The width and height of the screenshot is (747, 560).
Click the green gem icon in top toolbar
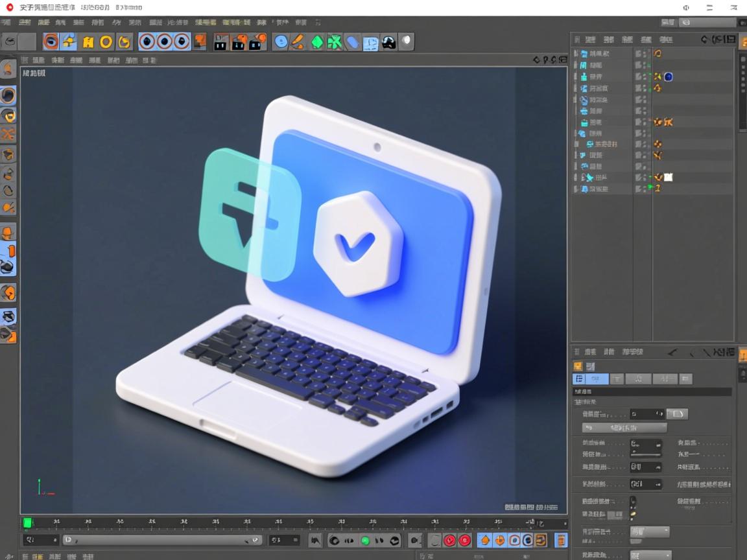pos(316,42)
